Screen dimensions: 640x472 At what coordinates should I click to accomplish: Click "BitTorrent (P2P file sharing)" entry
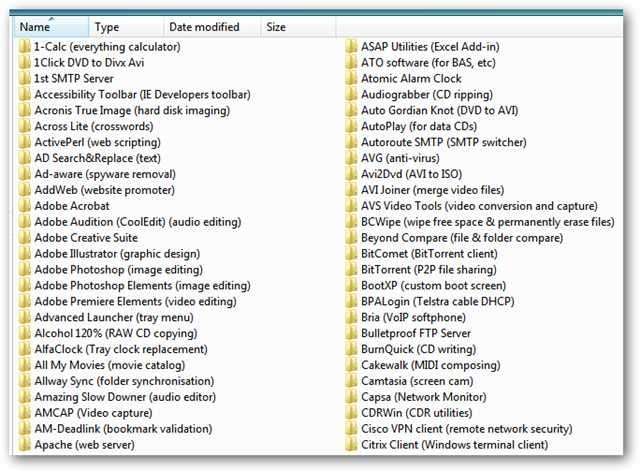[x=429, y=269]
